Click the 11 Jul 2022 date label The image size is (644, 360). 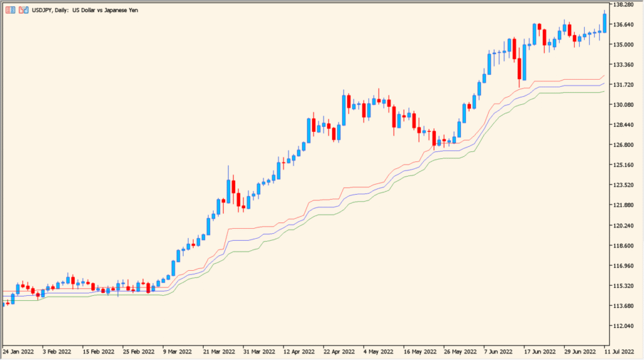619,352
